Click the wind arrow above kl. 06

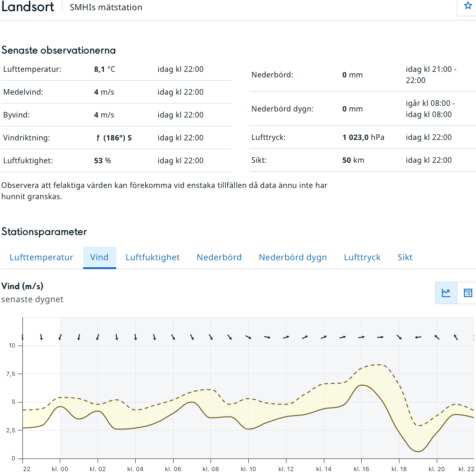click(173, 337)
